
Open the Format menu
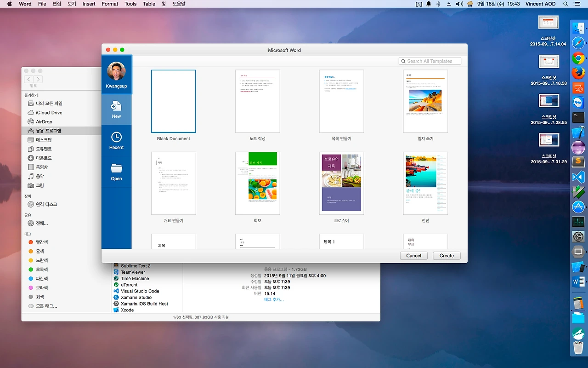(x=110, y=4)
